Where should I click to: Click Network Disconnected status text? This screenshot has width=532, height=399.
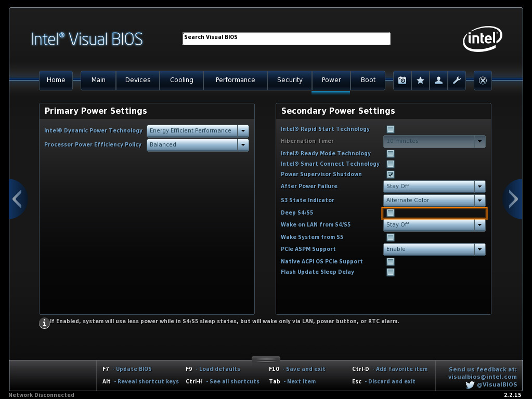[x=42, y=395]
